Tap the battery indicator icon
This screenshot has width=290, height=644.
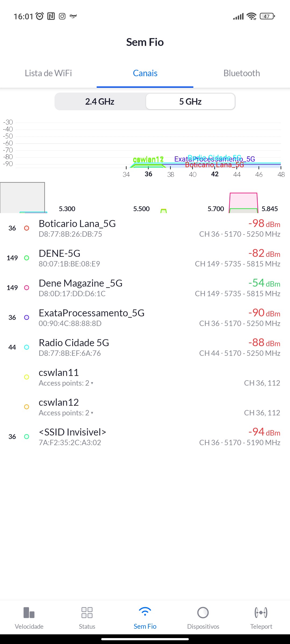coord(267,16)
